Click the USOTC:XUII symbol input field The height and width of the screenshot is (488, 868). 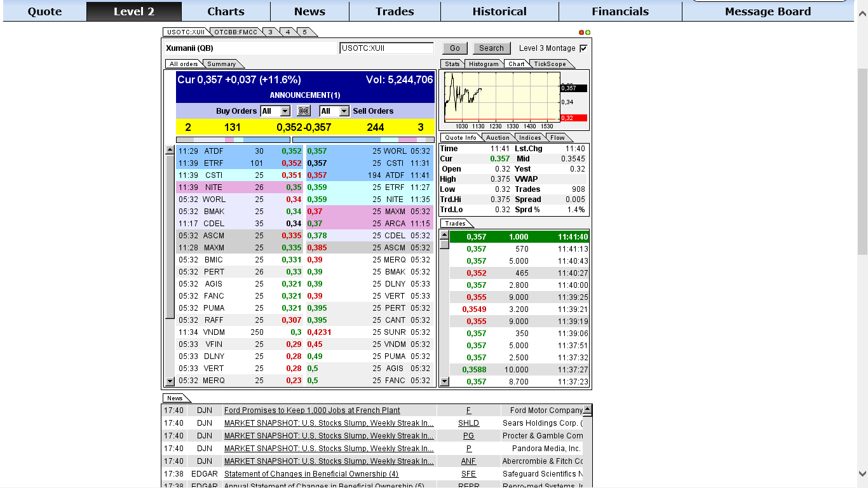[x=386, y=48]
